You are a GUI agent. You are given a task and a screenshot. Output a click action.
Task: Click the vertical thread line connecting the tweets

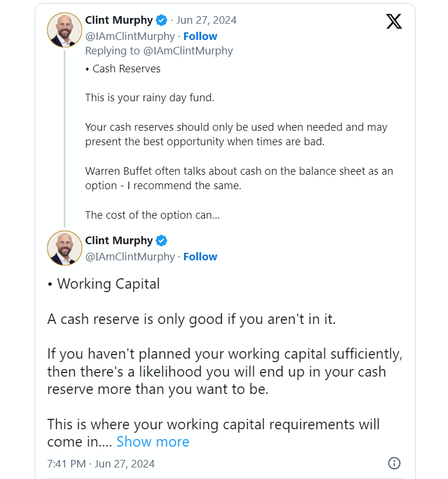click(64, 139)
